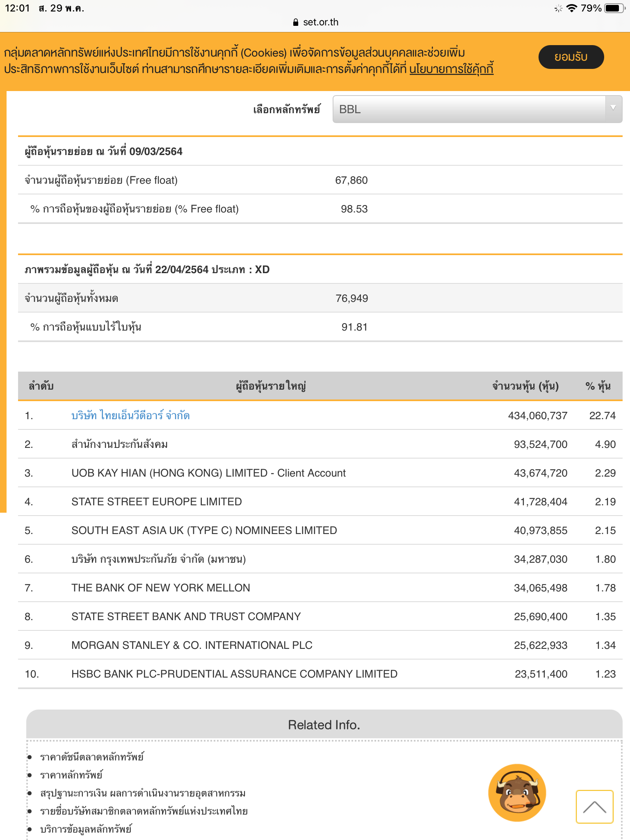Image resolution: width=630 pixels, height=840 pixels.
Task: Click share count 93,524,700
Action: tap(541, 444)
